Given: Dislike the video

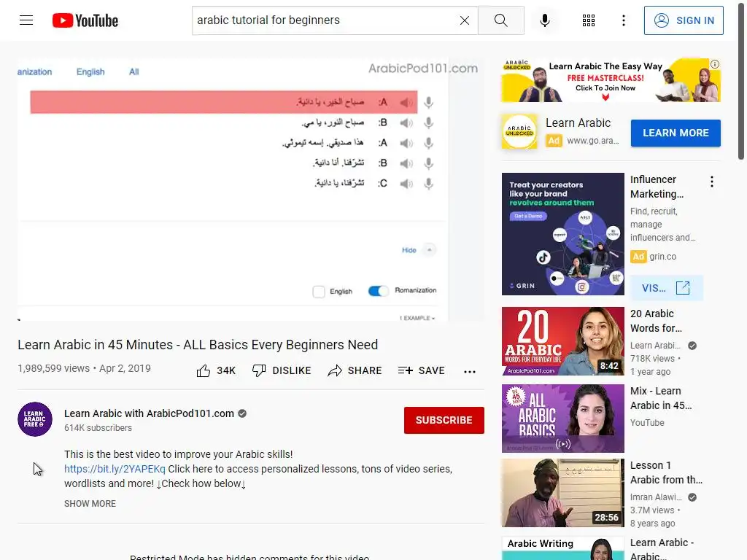Looking at the screenshot, I should [282, 370].
